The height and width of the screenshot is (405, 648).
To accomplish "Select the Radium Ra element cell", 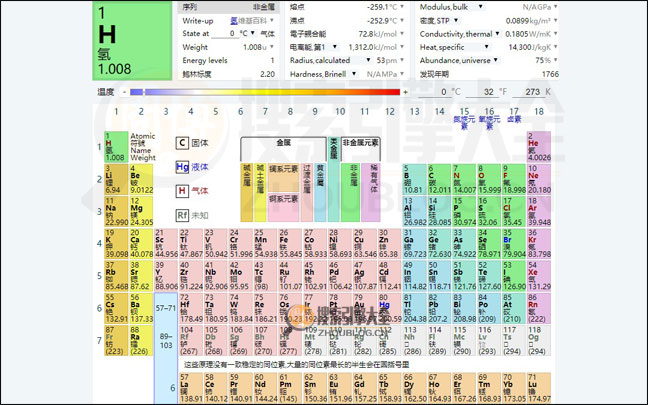I will coord(141,341).
